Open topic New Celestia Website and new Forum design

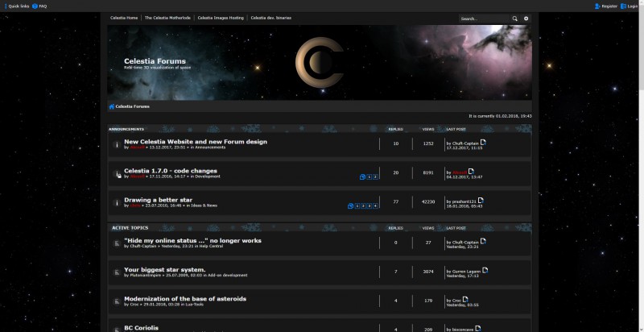(196, 142)
